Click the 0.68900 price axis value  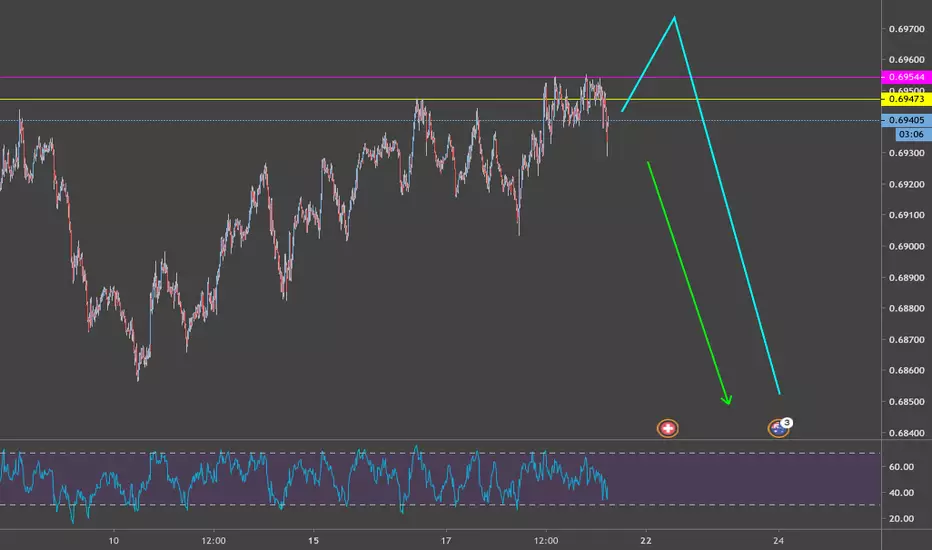pyautogui.click(x=906, y=278)
